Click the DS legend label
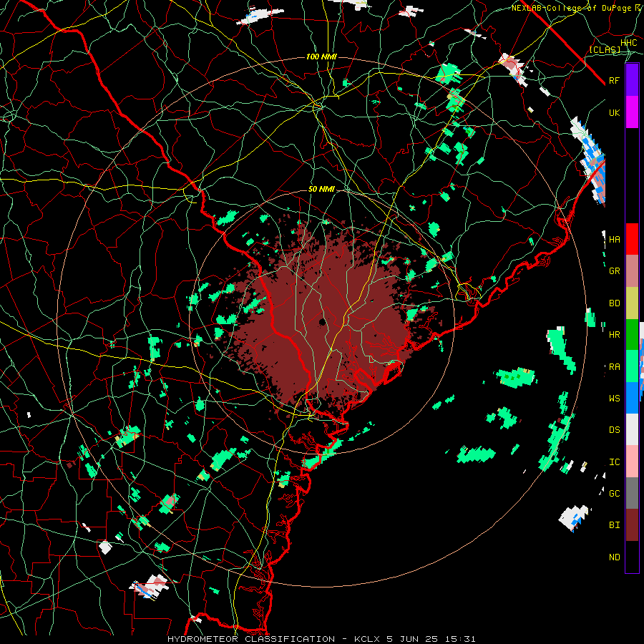The height and width of the screenshot is (644, 644). pyautogui.click(x=615, y=430)
